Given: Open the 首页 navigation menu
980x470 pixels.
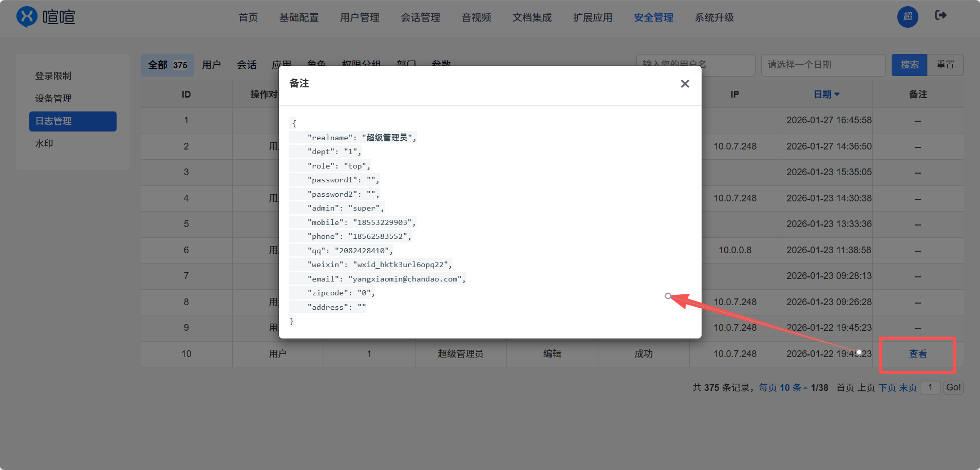Looking at the screenshot, I should click(248, 17).
